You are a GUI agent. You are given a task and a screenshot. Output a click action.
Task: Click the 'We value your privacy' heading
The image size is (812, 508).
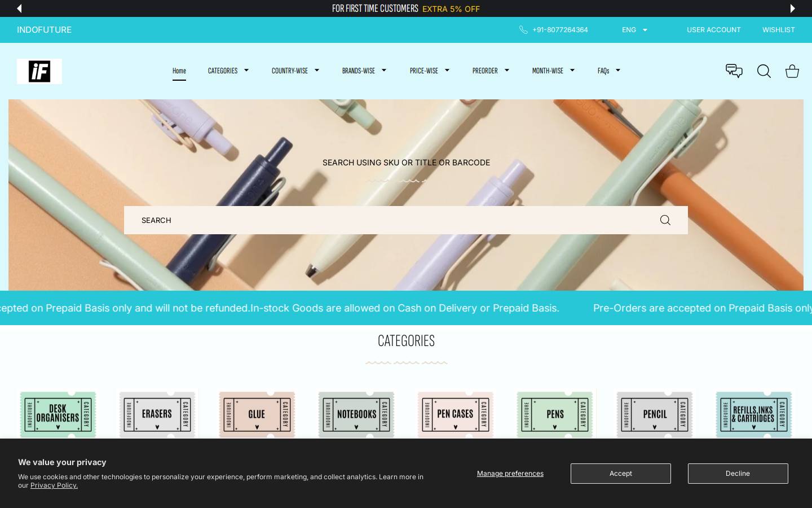(62, 462)
